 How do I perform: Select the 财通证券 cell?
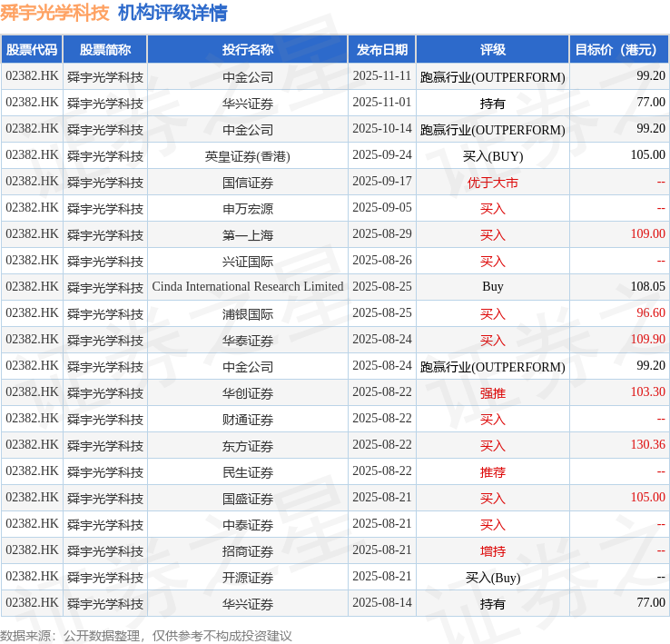click(248, 420)
